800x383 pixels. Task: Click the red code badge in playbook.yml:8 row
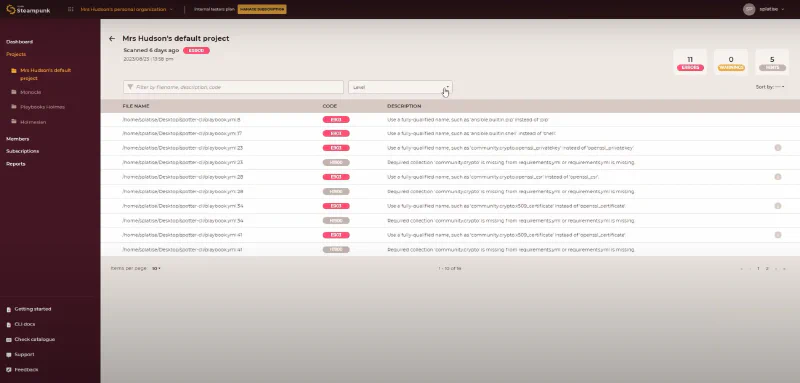pyautogui.click(x=336, y=119)
